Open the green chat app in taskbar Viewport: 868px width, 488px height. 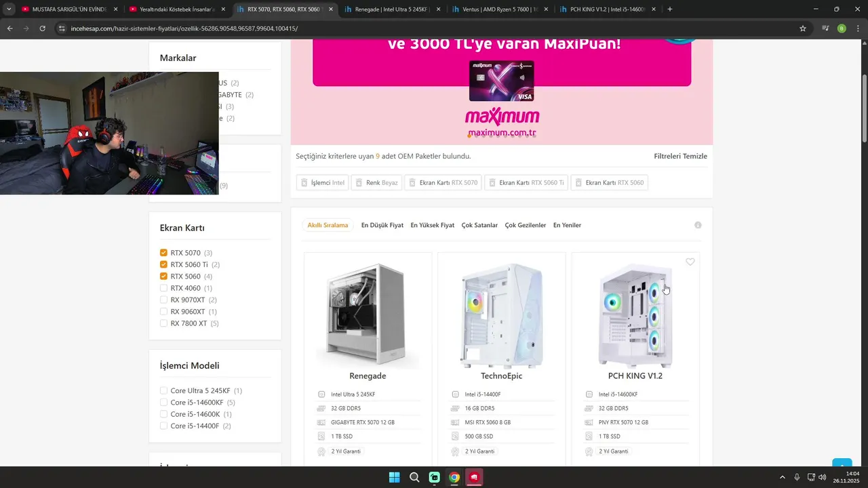click(435, 477)
